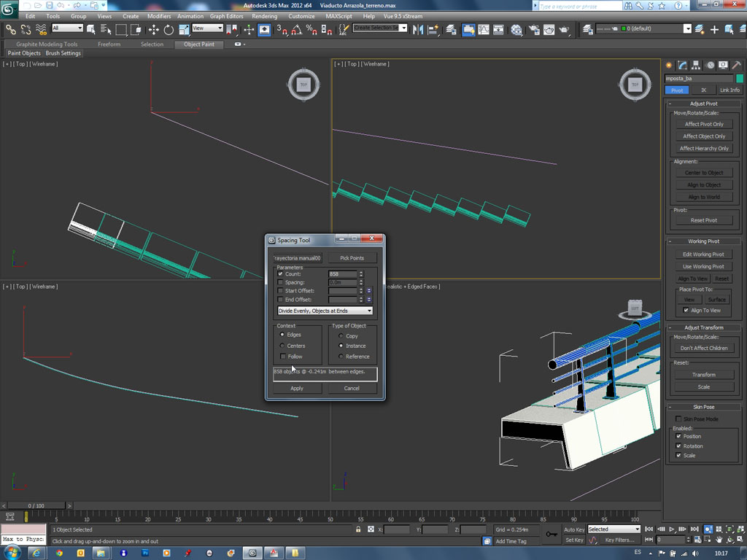Select the Link tool in main toolbar
Screen dimensions: 747x560
(x=10, y=29)
